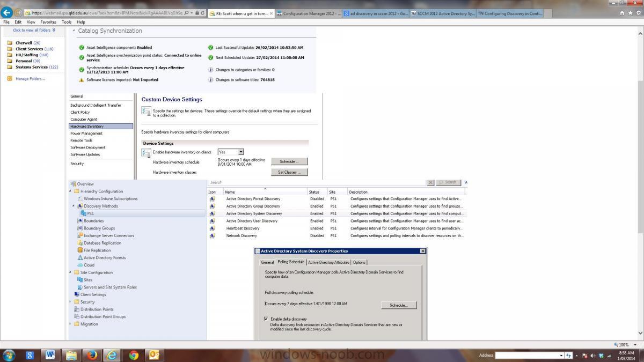Select the Options tab in properties dialog
This screenshot has height=362, width=644.
pyautogui.click(x=359, y=262)
